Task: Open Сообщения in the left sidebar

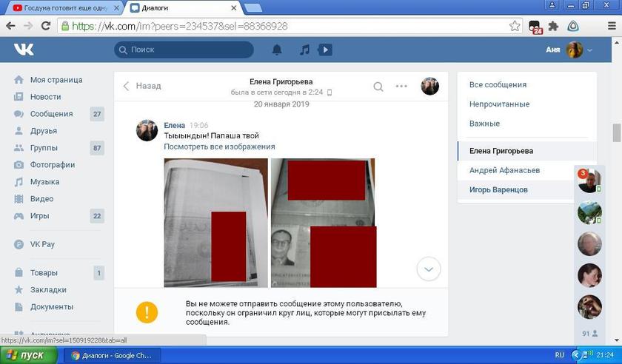Action: (51, 114)
